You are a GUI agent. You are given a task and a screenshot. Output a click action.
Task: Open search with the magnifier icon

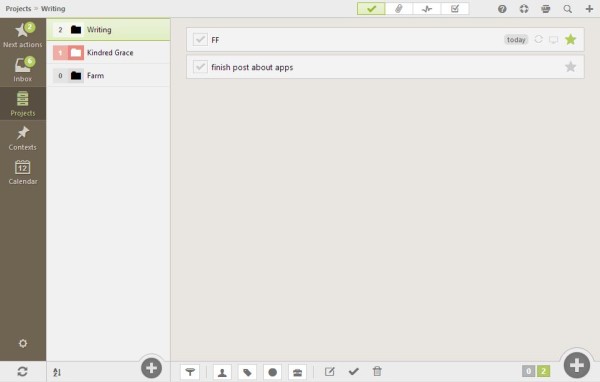[567, 9]
